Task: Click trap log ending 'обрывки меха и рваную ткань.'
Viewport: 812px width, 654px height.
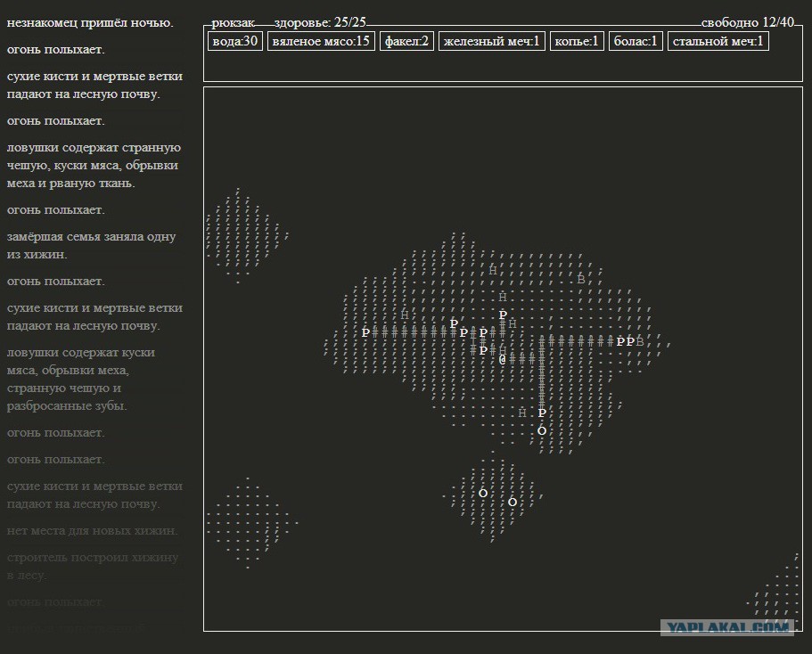Action: click(x=94, y=165)
